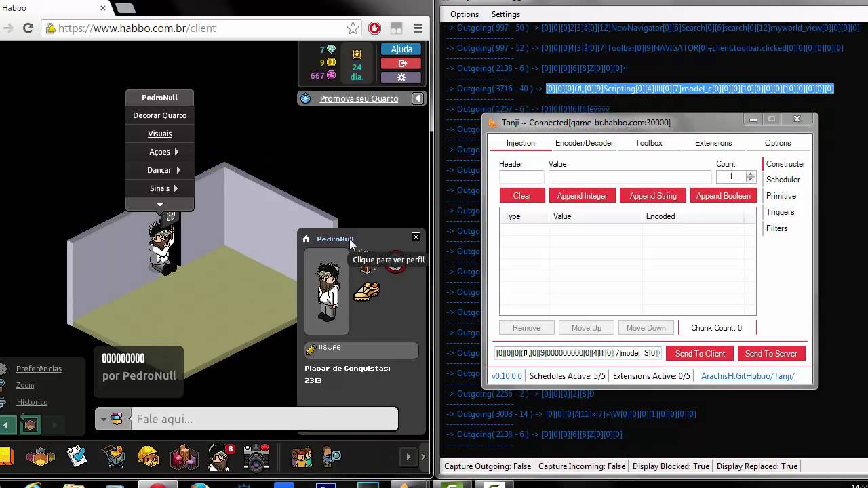Click Append String button
Image resolution: width=868 pixels, height=488 pixels.
[653, 196]
